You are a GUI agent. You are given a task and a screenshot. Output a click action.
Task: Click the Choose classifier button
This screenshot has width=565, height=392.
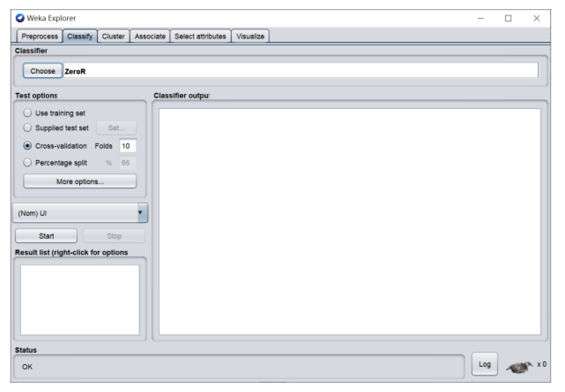(x=43, y=71)
